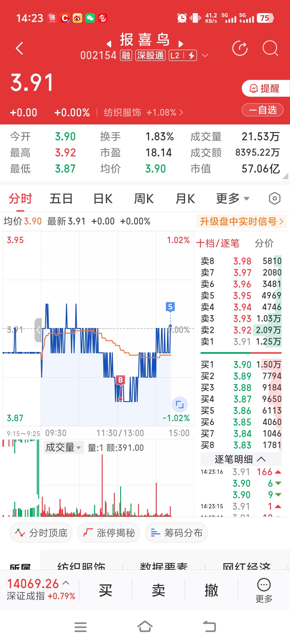This screenshot has width=290, height=644.
Task: Tap the 撤 cancel order button
Action: click(212, 590)
